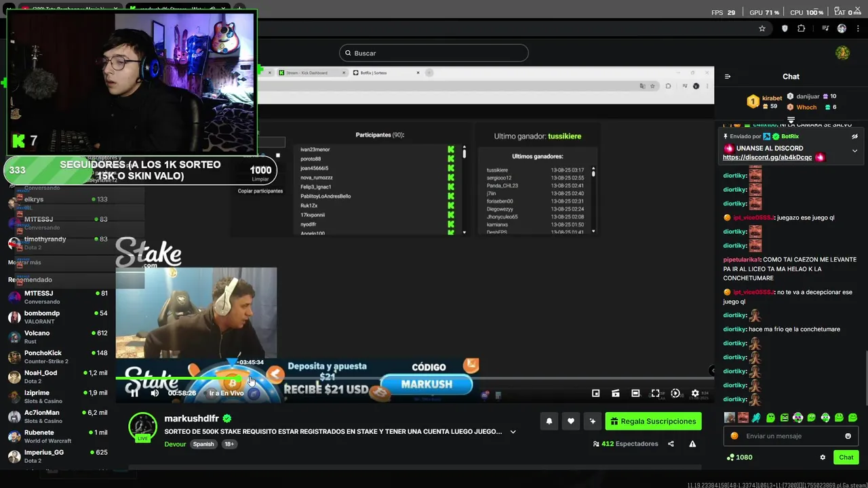Click the sparkle subscribe icon button
This screenshot has height=488, width=868.
pyautogui.click(x=593, y=422)
